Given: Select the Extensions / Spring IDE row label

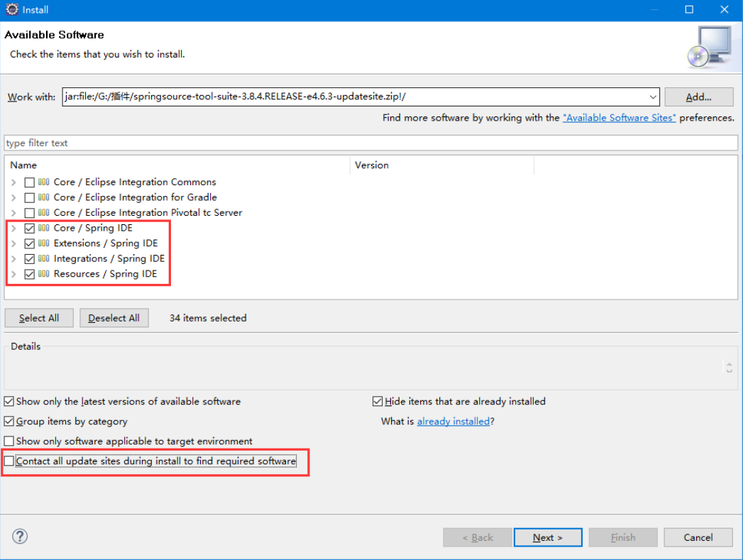Looking at the screenshot, I should click(x=106, y=243).
